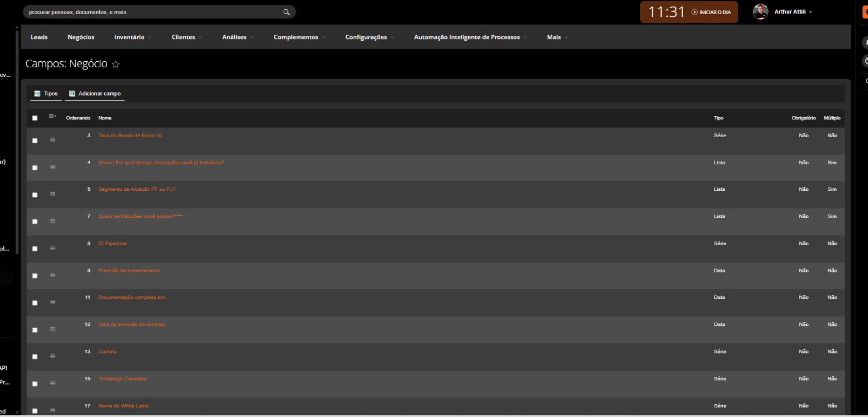
Task: Go to the Negócios menu item
Action: (81, 37)
